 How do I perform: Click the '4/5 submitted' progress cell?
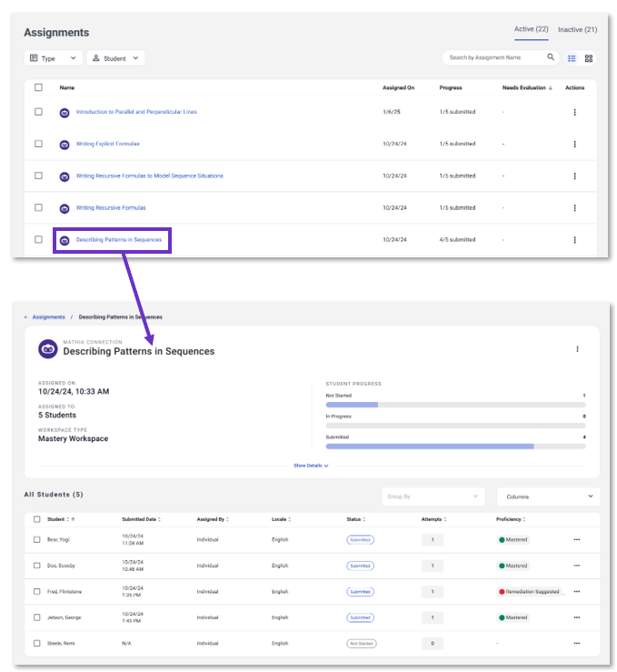(x=457, y=239)
